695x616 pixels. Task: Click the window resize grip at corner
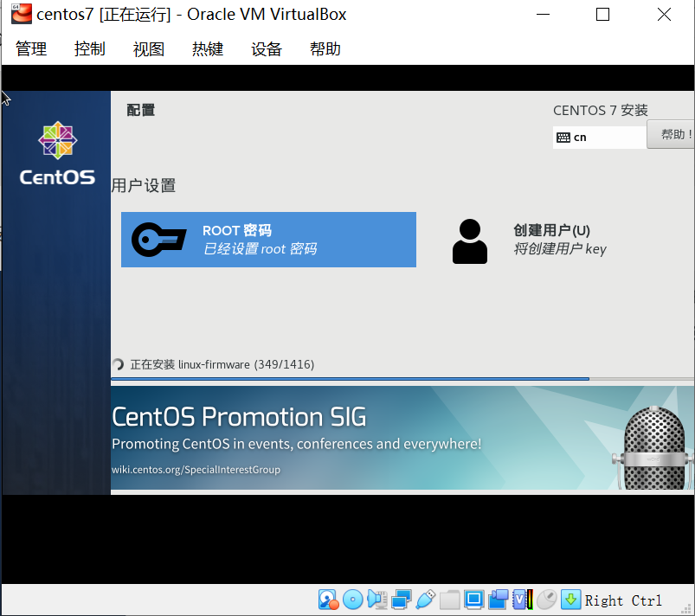pos(686,607)
